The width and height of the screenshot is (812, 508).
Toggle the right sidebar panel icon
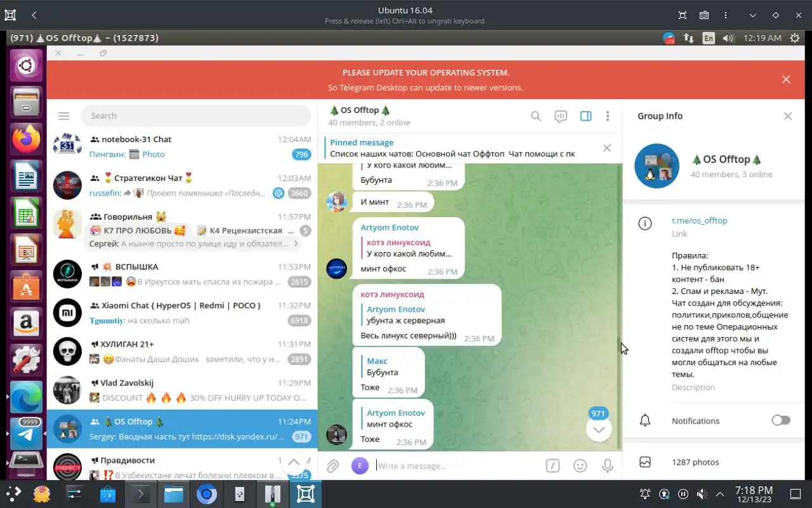click(x=586, y=116)
